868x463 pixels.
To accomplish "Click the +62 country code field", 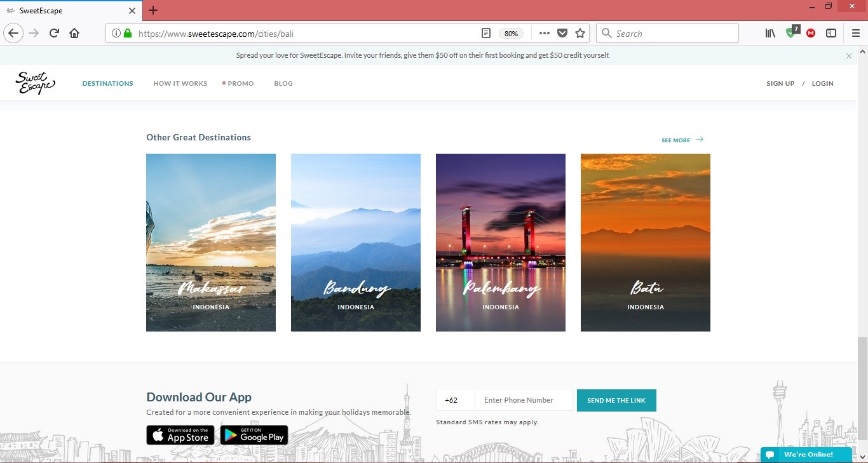I will (455, 400).
